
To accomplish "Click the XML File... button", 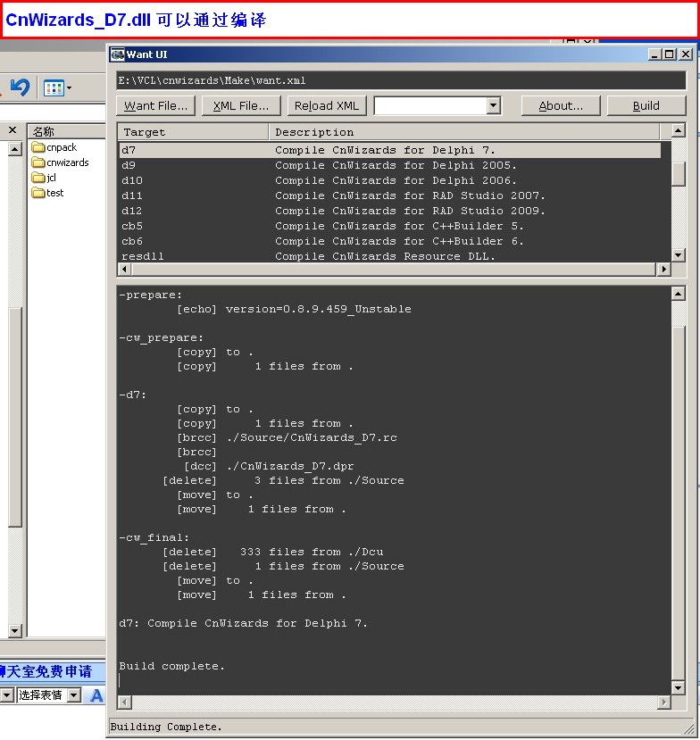I will click(240, 105).
